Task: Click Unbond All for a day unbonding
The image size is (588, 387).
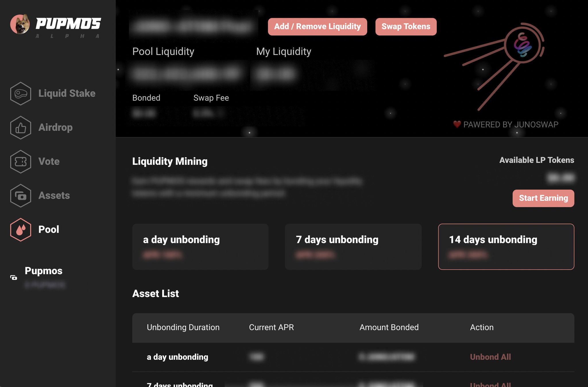Action: point(490,357)
